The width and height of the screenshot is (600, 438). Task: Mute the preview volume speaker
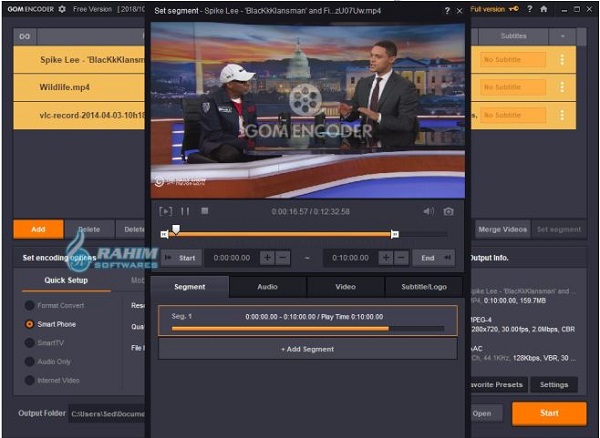pyautogui.click(x=428, y=211)
